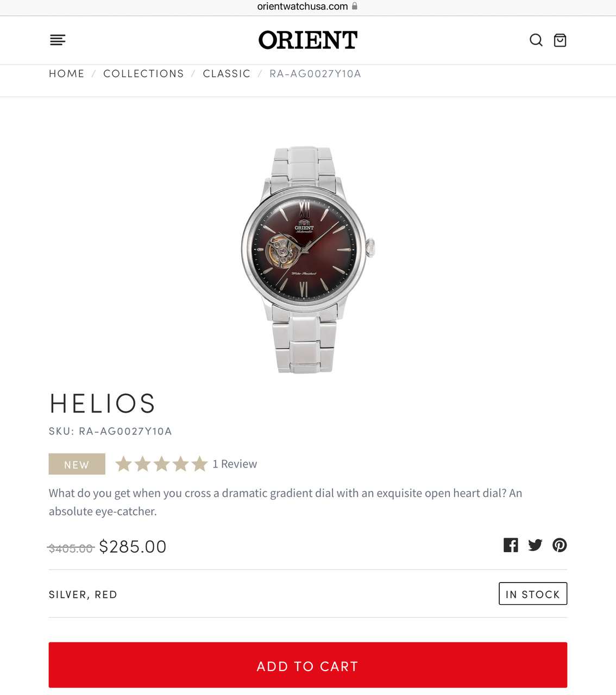The image size is (616, 695).
Task: Click the NEW label badge
Action: (77, 464)
